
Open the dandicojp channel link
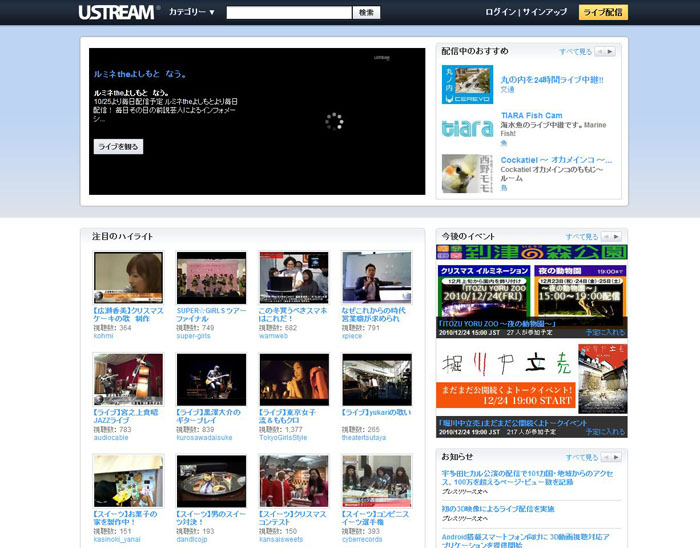coord(192,540)
